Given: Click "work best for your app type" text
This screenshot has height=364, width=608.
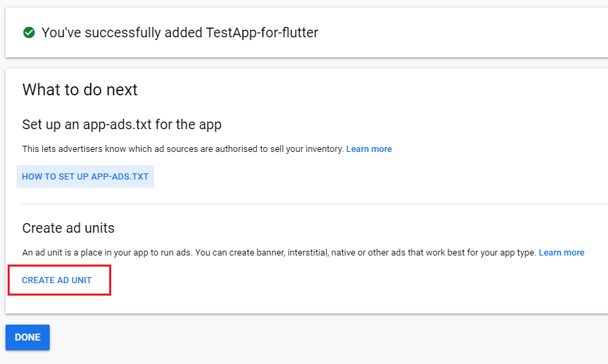Looking at the screenshot, I should click(481, 252).
